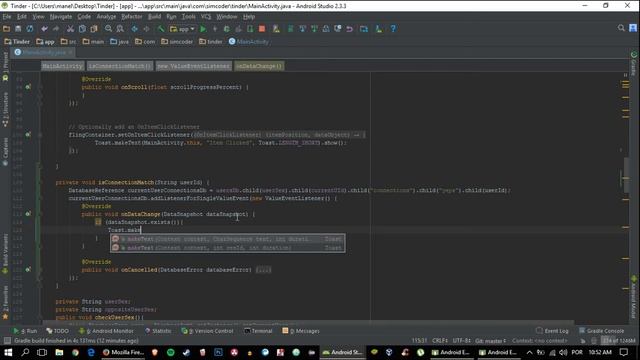Click the override gutter icon beside onDataChange
Screen dimensions: 640x360
(28, 214)
